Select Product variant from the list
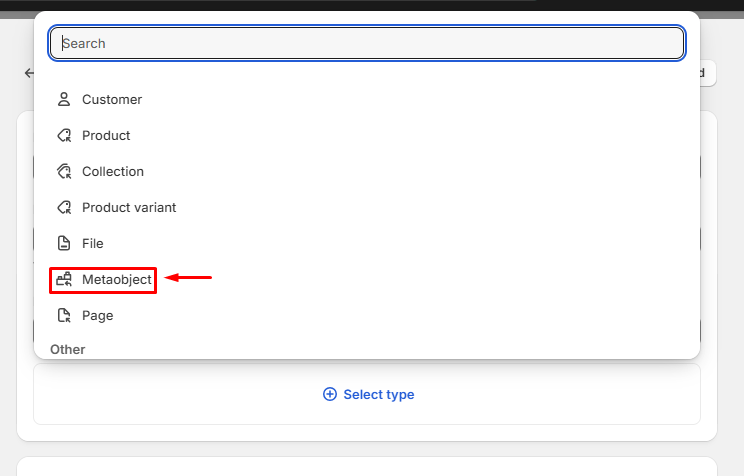The image size is (744, 476). click(129, 207)
